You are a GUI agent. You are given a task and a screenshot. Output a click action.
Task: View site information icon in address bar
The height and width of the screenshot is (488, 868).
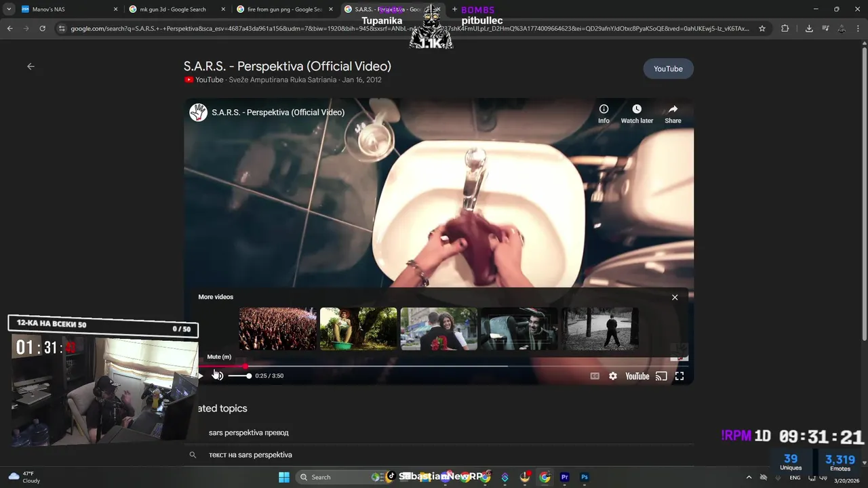(62, 28)
